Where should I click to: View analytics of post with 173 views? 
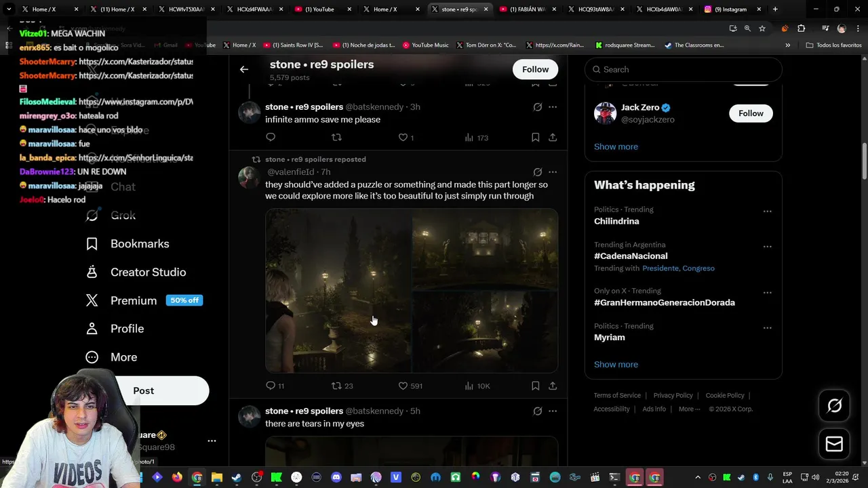pyautogui.click(x=476, y=138)
